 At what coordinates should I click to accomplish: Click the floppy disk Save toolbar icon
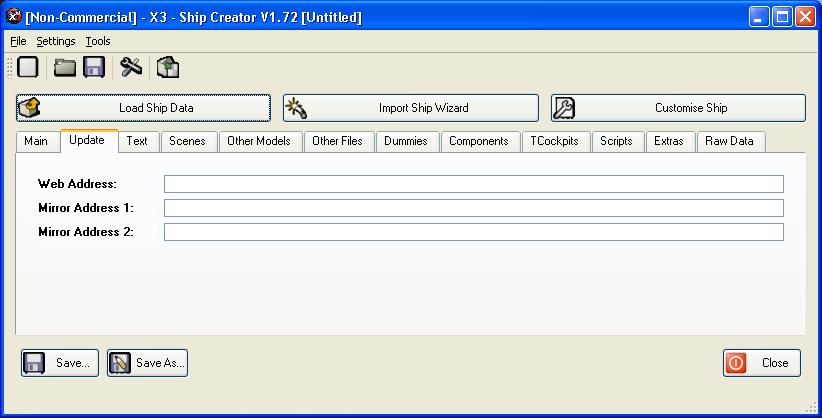94,67
